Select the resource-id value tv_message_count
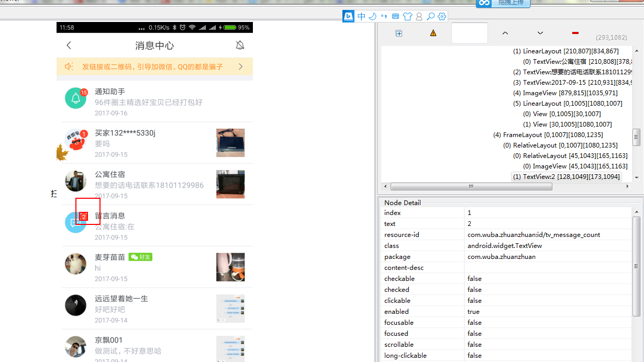This screenshot has width=644, height=362. [x=534, y=235]
